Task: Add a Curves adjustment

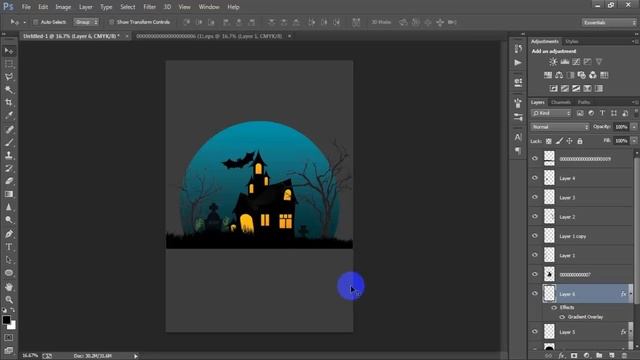Action: 576,62
